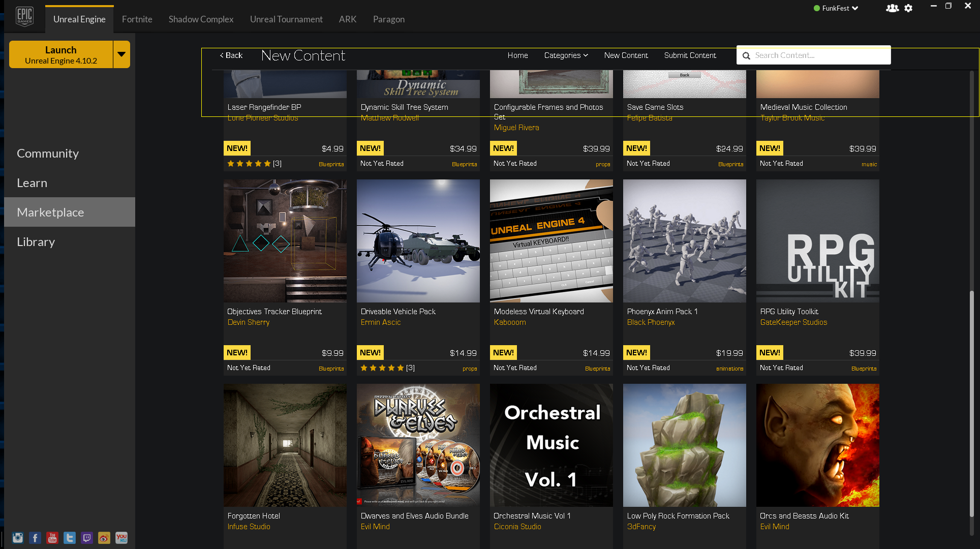Image resolution: width=980 pixels, height=549 pixels.
Task: Open the Learn sidebar section
Action: click(x=70, y=182)
